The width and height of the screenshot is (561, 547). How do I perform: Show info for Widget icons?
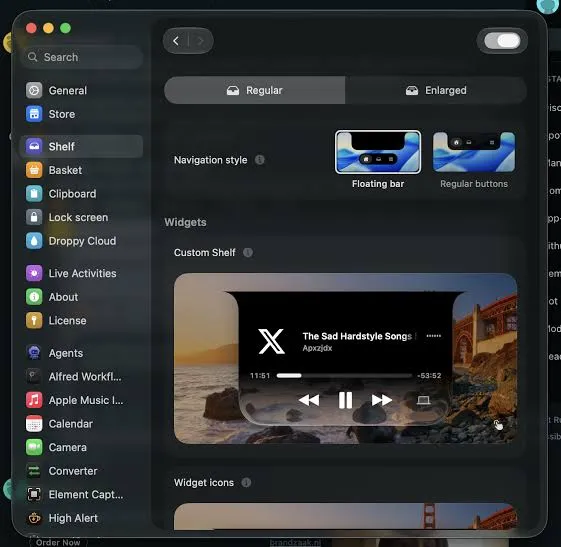coord(246,483)
